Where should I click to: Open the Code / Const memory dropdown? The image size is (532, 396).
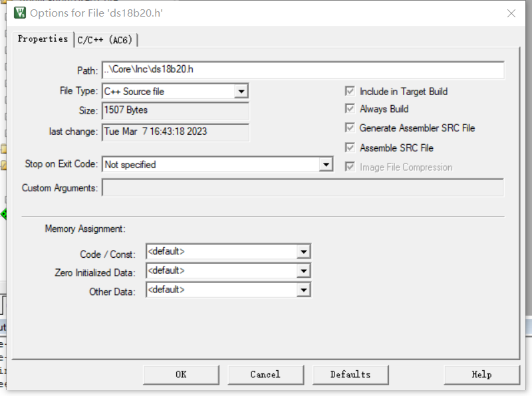tap(303, 251)
